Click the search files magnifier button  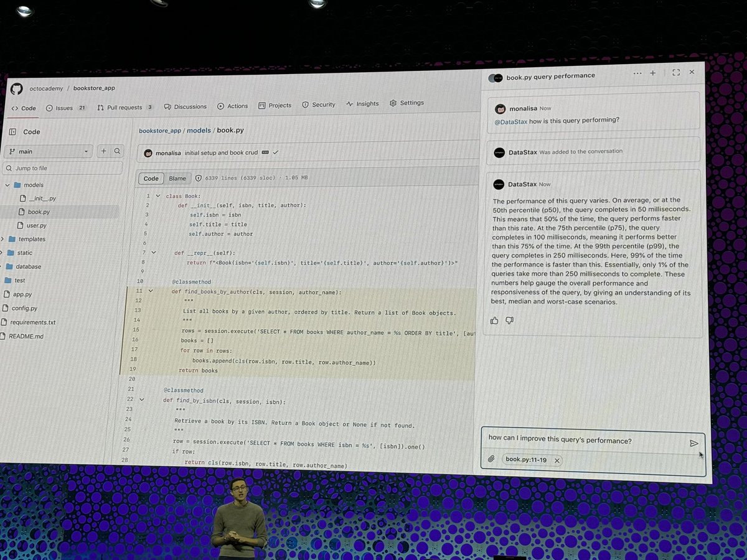pos(116,151)
